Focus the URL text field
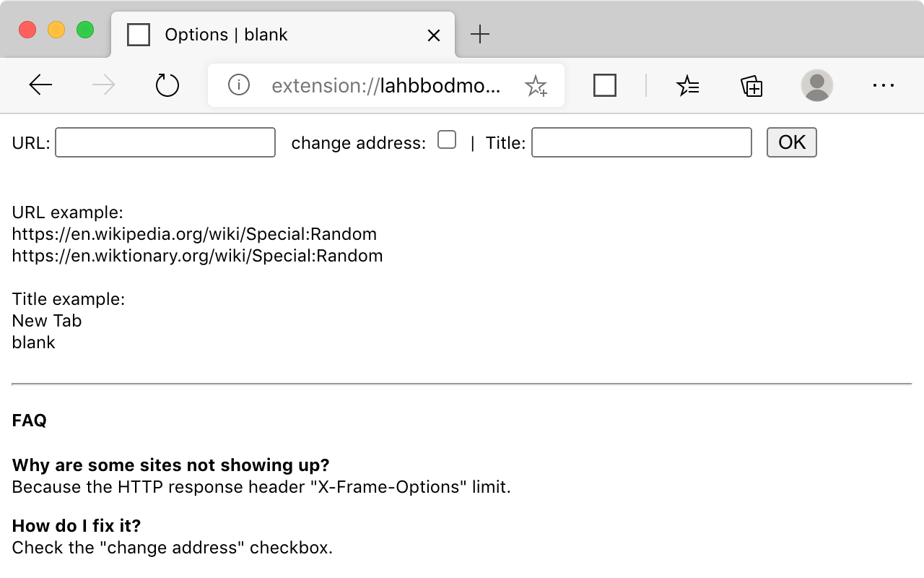 click(165, 142)
